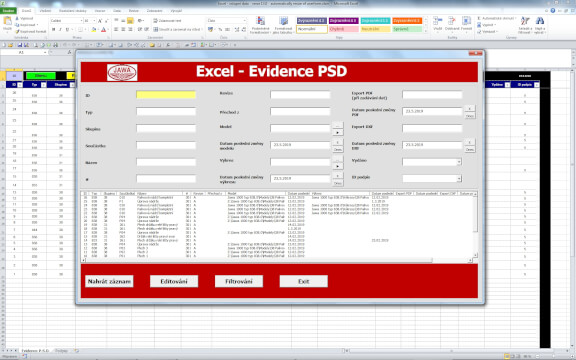
Task: Open the Domů ribbon tab
Action: pos(26,11)
